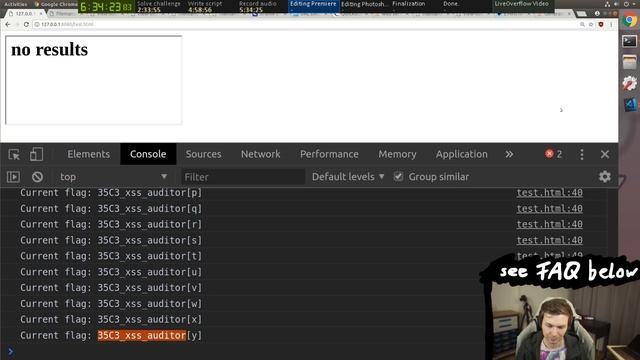Screen dimensions: 640x360
Task: Open test.html:40 link for flag [p]
Action: point(549,193)
